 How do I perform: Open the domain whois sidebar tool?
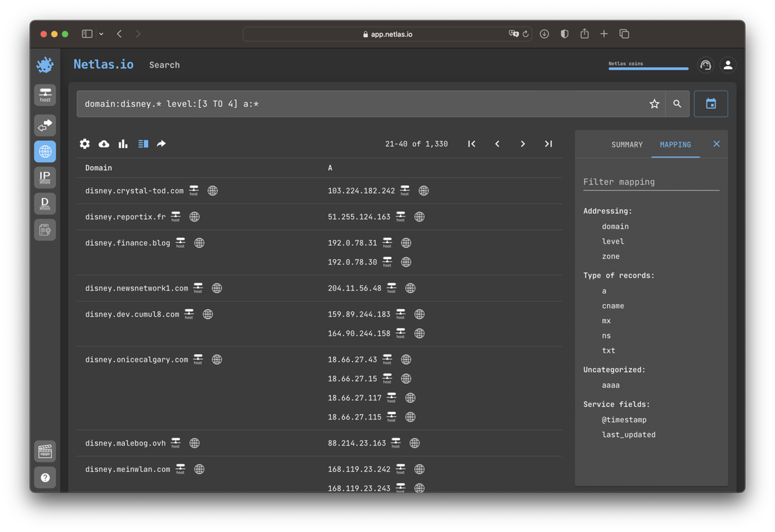pyautogui.click(x=45, y=204)
